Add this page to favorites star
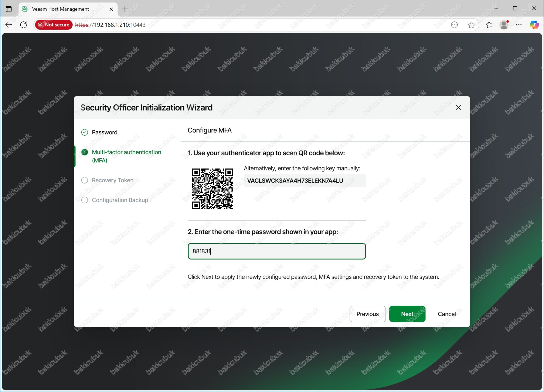The image size is (544, 392). [471, 25]
